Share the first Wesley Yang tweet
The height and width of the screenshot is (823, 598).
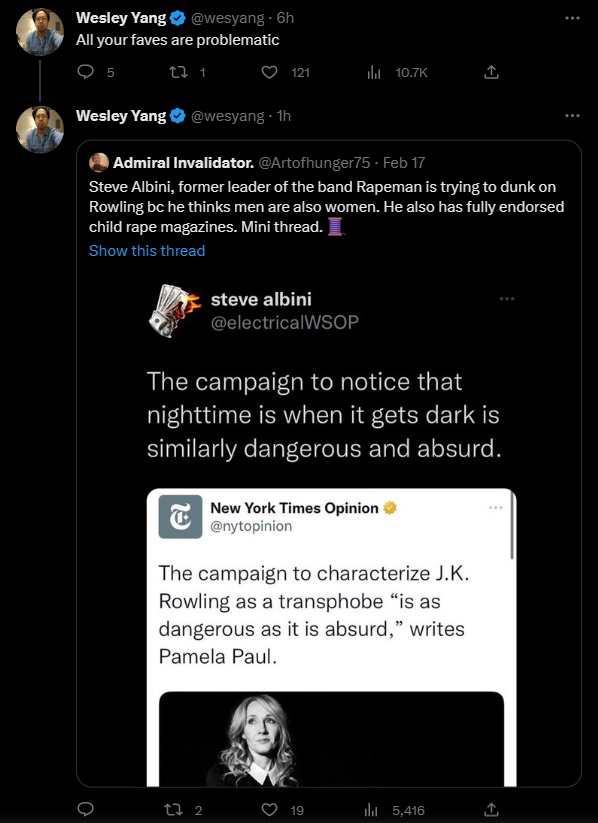491,72
